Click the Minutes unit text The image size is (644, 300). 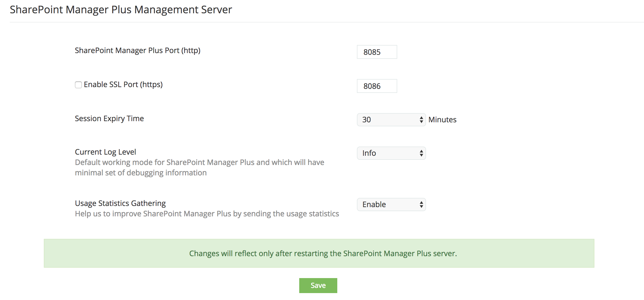(442, 120)
